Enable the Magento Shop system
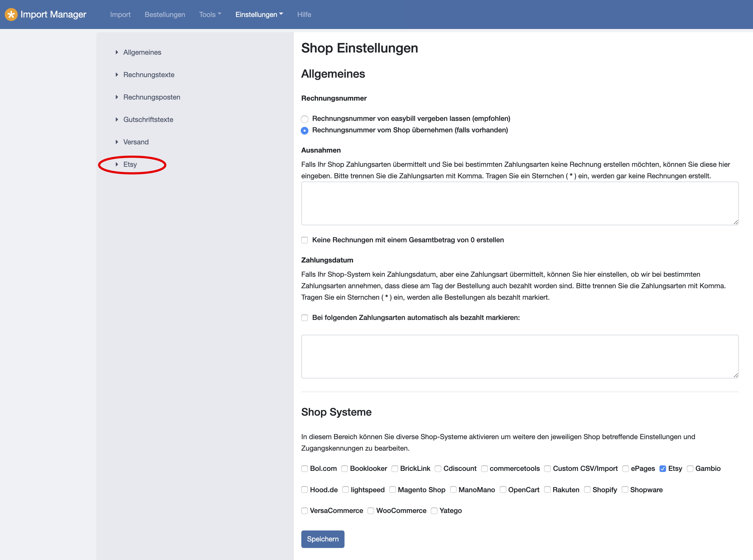753x560 pixels. click(393, 490)
